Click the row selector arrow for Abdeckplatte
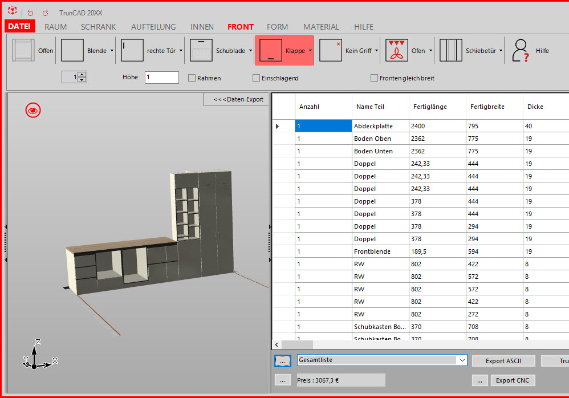The height and width of the screenshot is (398, 569). pos(277,126)
